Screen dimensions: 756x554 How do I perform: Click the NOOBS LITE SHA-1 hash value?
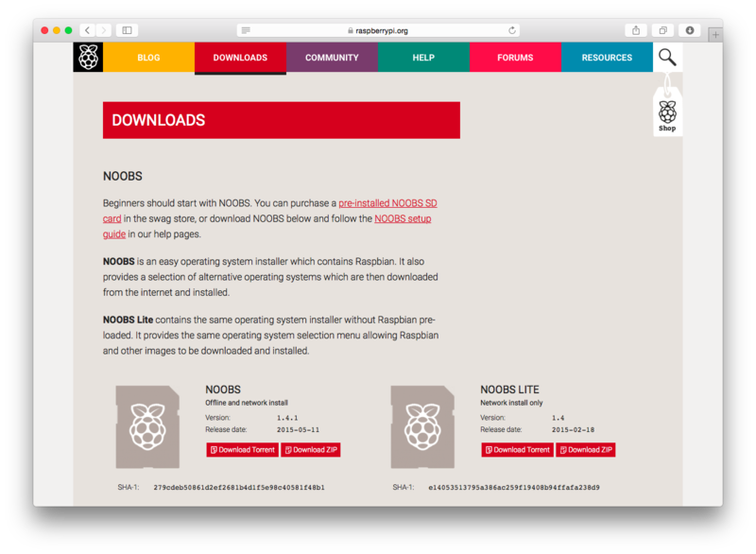(x=514, y=488)
